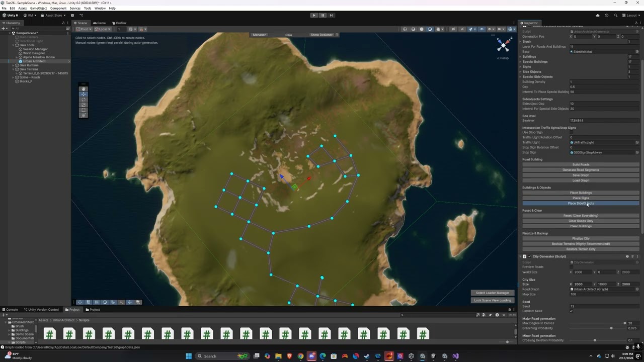Toggle Perspective/Isometric Persp label
The image size is (644, 362).
coord(503,58)
